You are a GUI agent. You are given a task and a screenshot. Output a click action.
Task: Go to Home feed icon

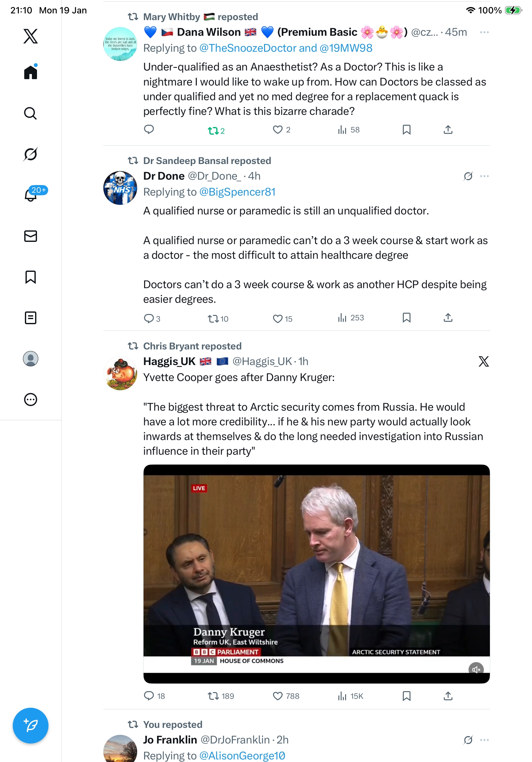pos(30,72)
